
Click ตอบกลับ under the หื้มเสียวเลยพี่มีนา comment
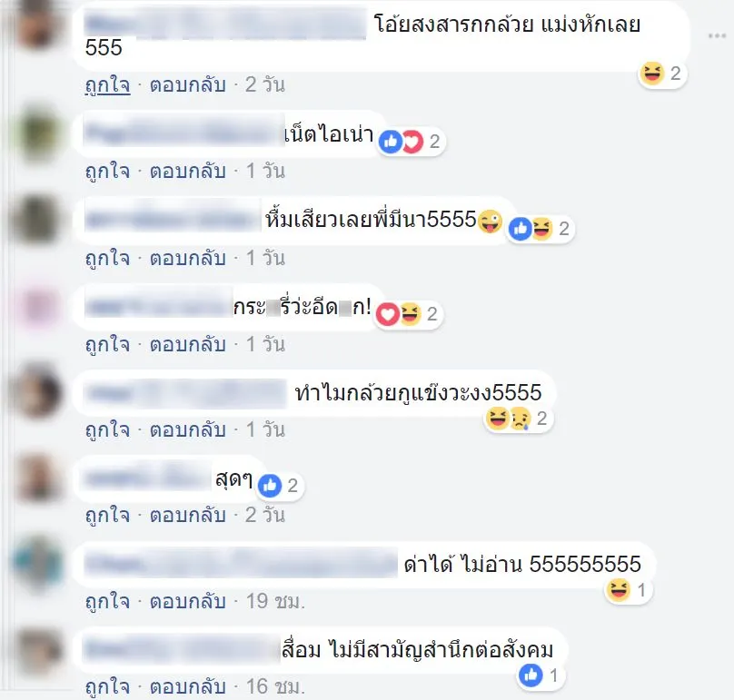tap(188, 258)
